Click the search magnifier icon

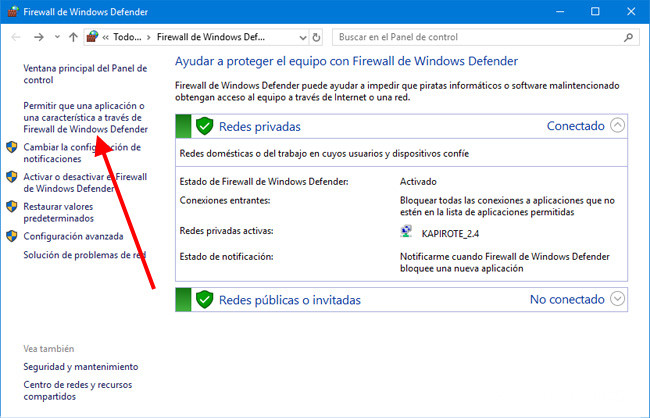[x=628, y=37]
